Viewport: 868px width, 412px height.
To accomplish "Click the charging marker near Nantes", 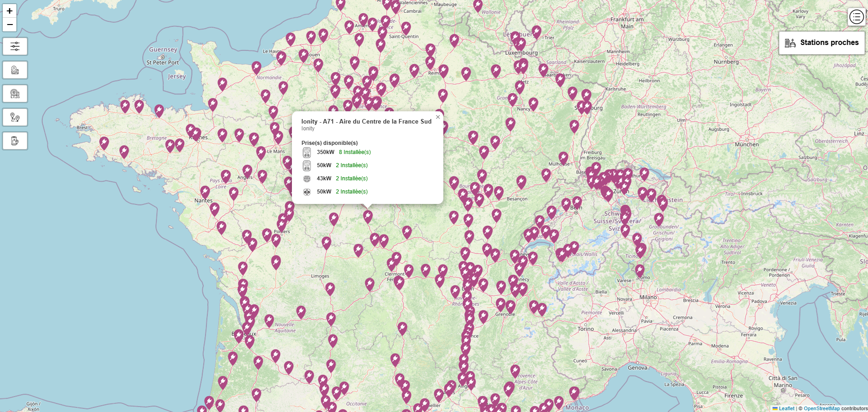I will tap(205, 191).
